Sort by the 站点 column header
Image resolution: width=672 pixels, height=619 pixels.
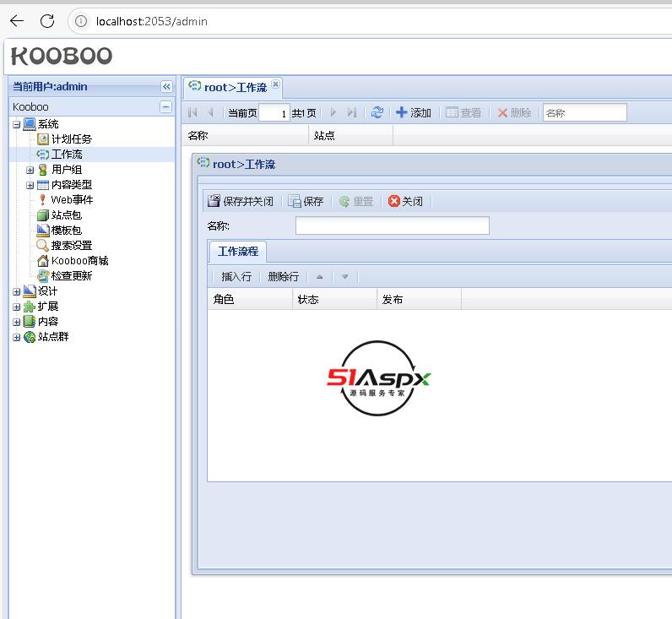pos(350,136)
